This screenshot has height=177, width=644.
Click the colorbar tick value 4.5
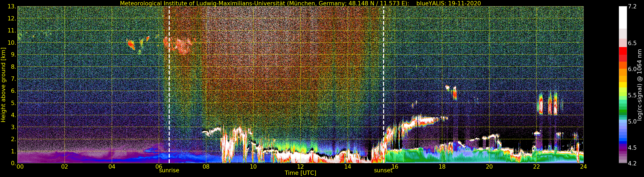point(632,148)
